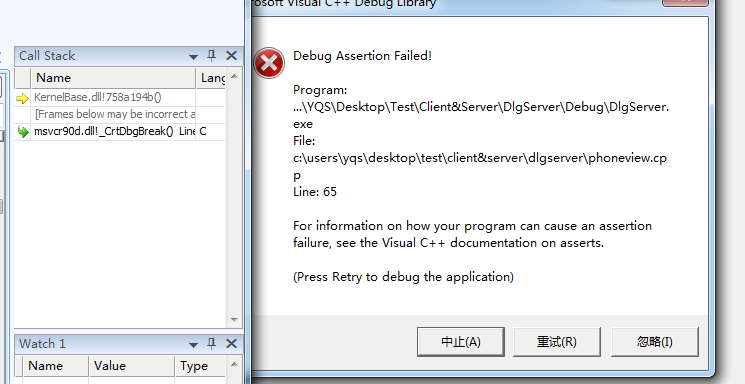Click the Call Stack Name column header

click(114, 78)
